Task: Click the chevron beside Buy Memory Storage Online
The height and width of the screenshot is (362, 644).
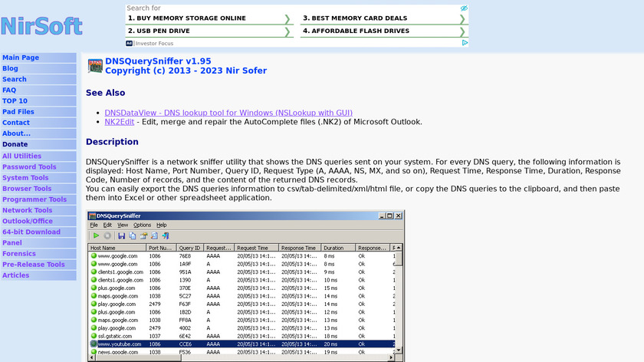Action: 287,18
